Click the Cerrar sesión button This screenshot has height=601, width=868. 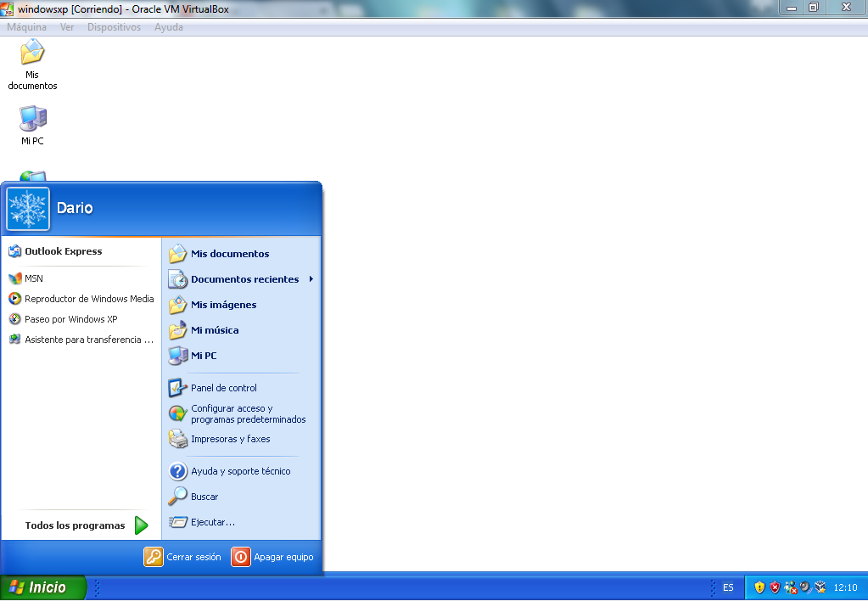click(x=182, y=557)
